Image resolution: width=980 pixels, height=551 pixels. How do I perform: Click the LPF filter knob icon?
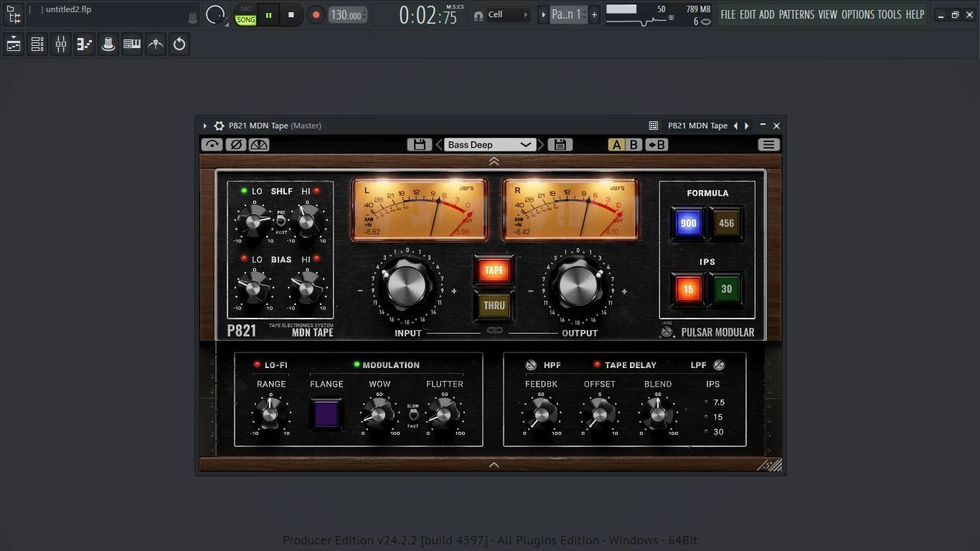click(719, 365)
